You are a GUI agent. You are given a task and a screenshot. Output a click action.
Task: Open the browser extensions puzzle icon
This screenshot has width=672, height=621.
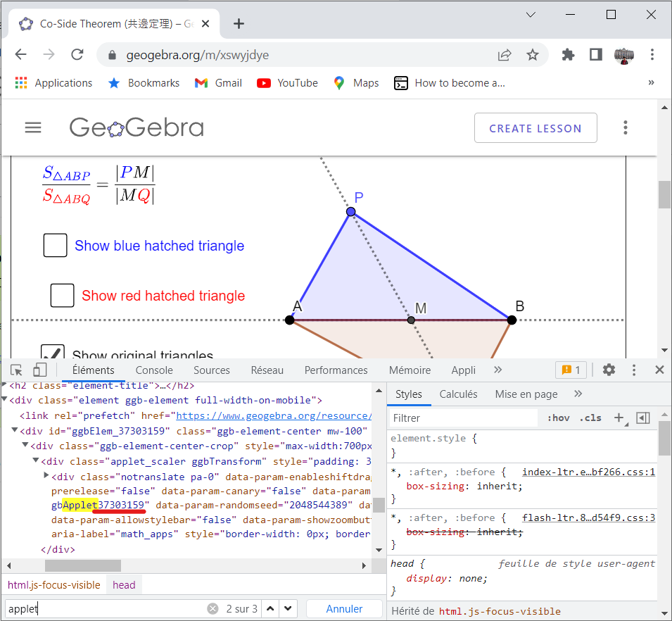point(568,55)
